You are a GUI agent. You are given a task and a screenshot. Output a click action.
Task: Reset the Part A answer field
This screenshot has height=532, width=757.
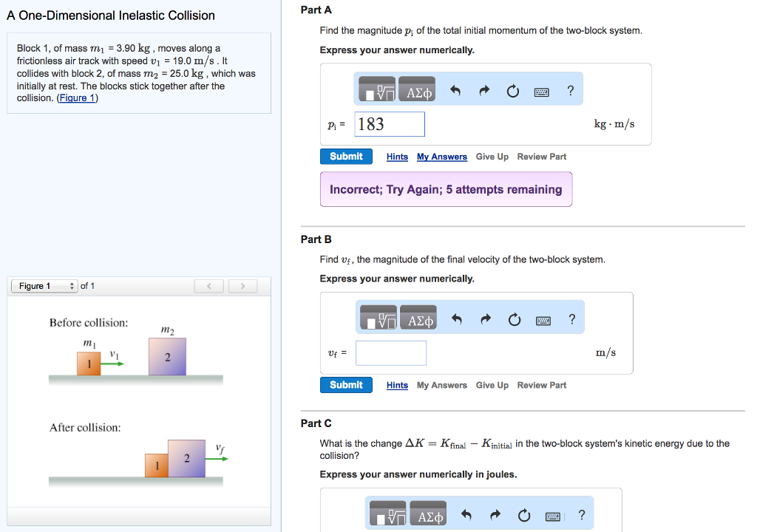pyautogui.click(x=513, y=91)
